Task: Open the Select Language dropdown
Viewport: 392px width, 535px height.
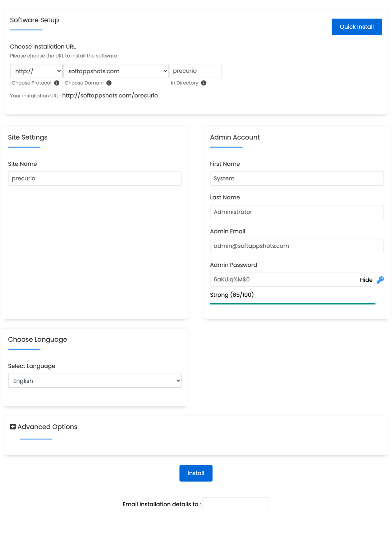Action: pos(95,381)
